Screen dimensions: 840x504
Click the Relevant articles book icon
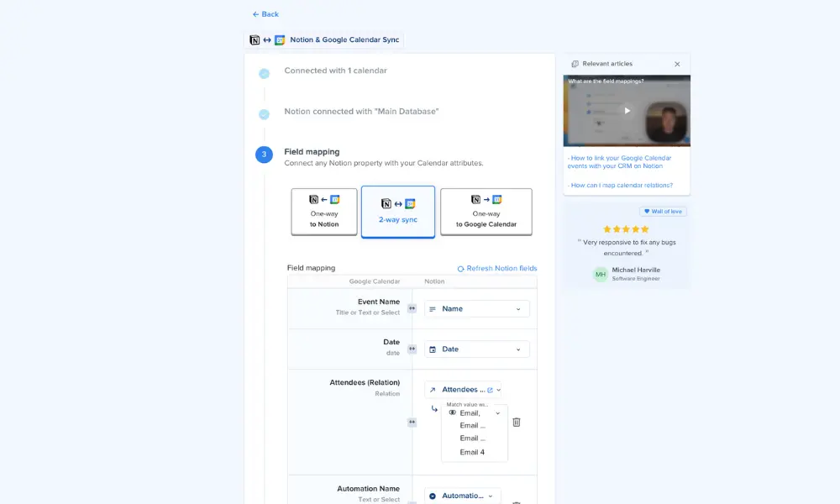575,64
